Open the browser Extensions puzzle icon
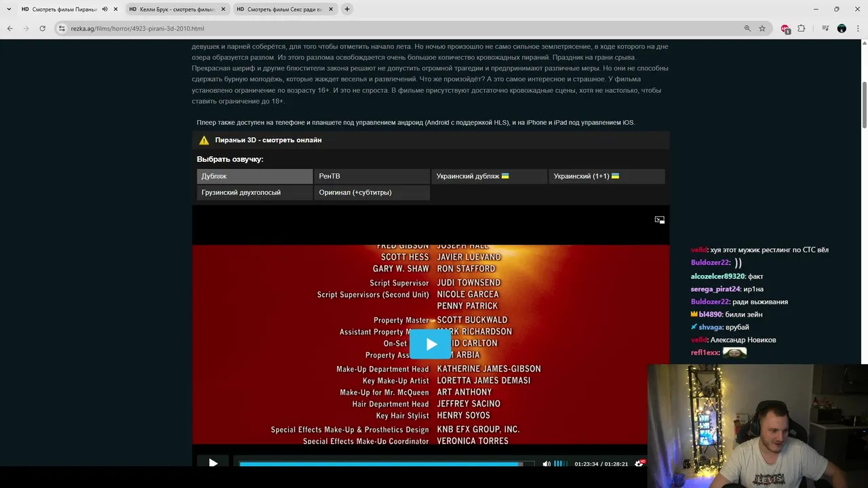Image resolution: width=868 pixels, height=488 pixels. [x=802, y=28]
